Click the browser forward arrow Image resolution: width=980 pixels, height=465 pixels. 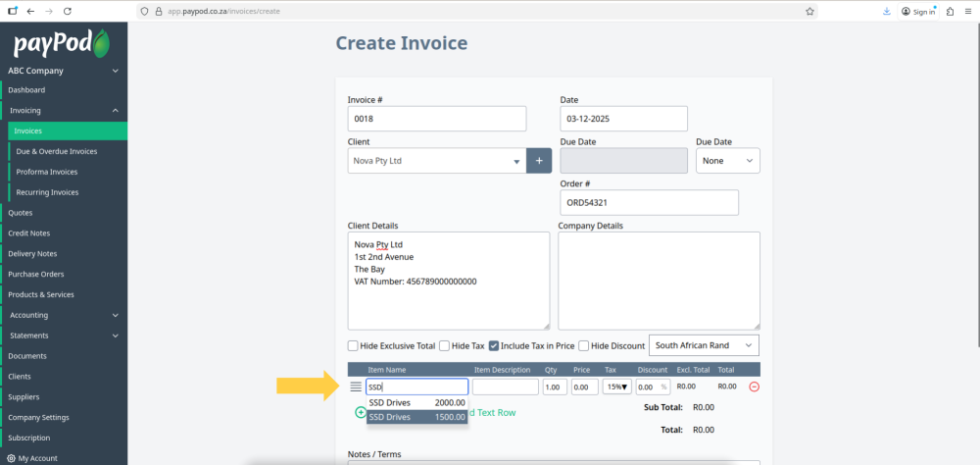pyautogui.click(x=49, y=11)
